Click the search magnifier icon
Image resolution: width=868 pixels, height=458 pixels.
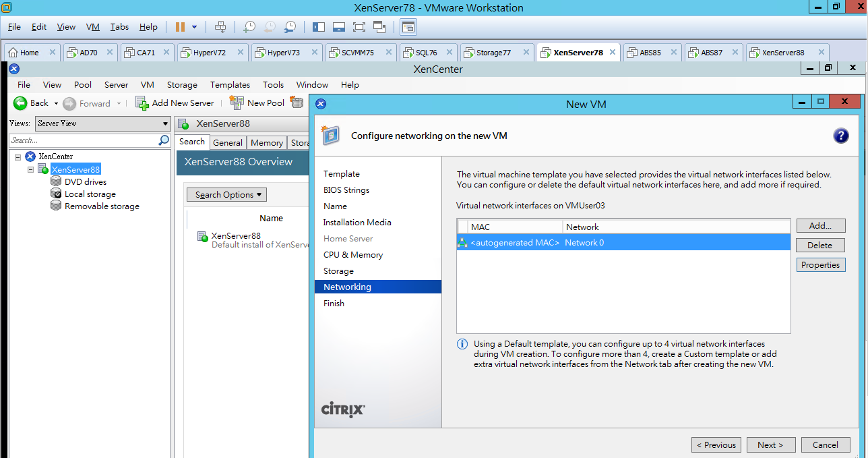tap(164, 140)
